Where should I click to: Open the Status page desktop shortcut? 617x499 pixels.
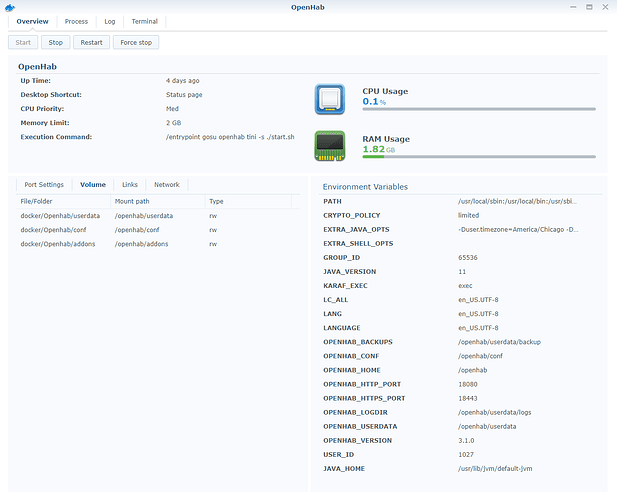(x=184, y=94)
